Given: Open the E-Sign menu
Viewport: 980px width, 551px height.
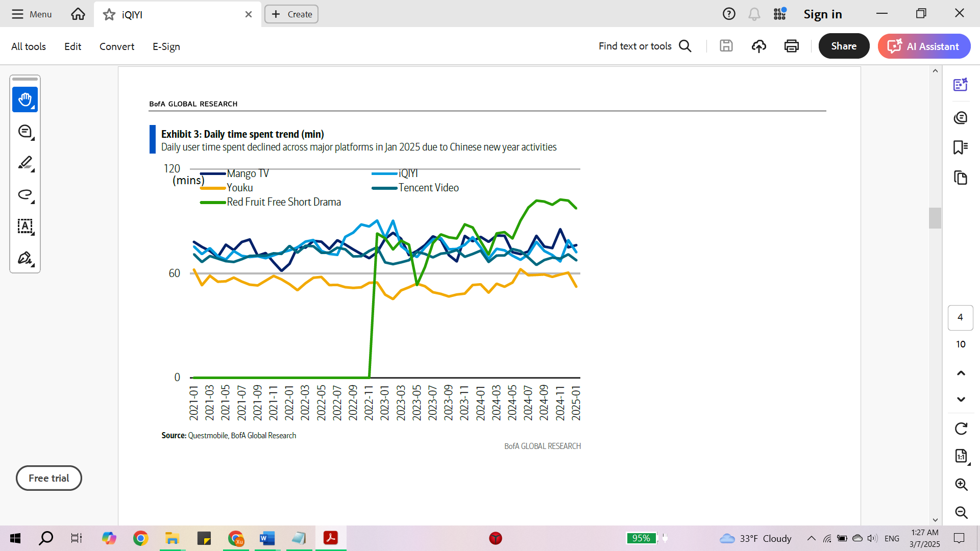Looking at the screenshot, I should tap(166, 46).
